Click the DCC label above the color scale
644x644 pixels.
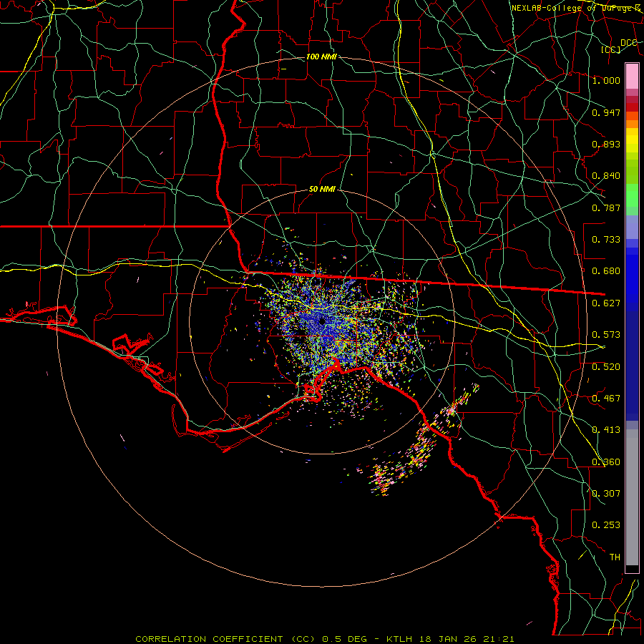[x=629, y=42]
